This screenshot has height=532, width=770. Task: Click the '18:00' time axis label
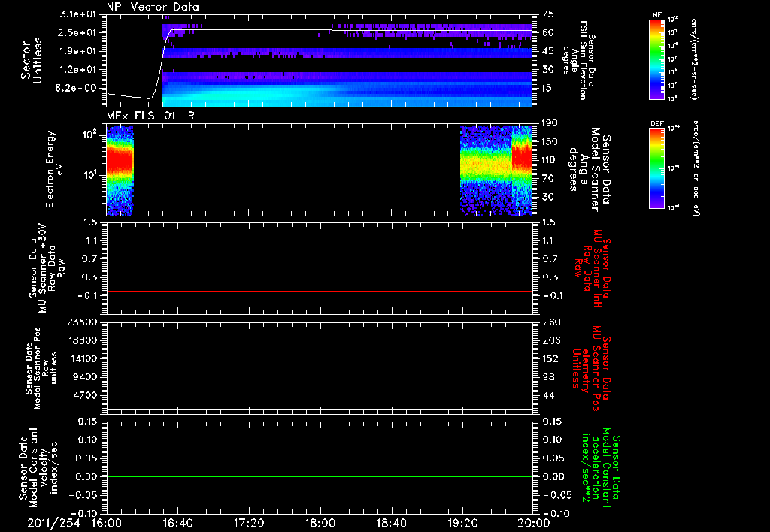click(320, 523)
